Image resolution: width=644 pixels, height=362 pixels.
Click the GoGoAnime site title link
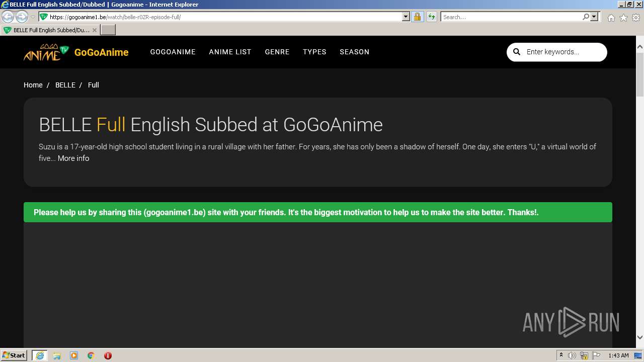coord(101,52)
